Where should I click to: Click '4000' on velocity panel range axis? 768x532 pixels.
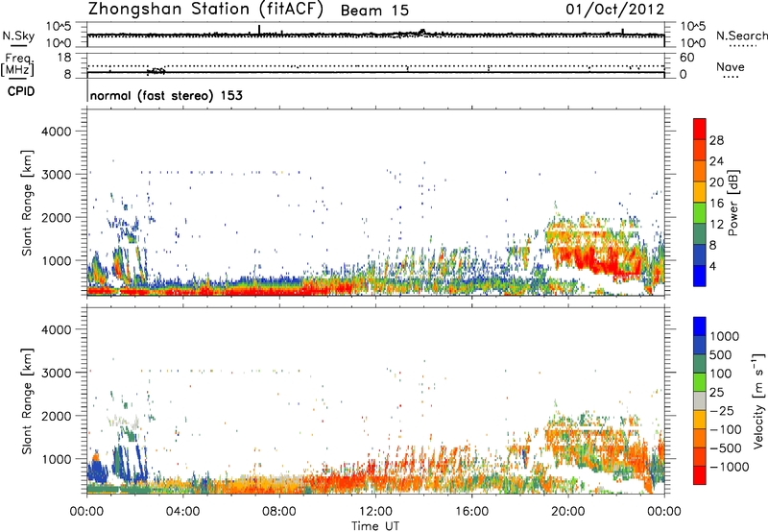click(57, 329)
